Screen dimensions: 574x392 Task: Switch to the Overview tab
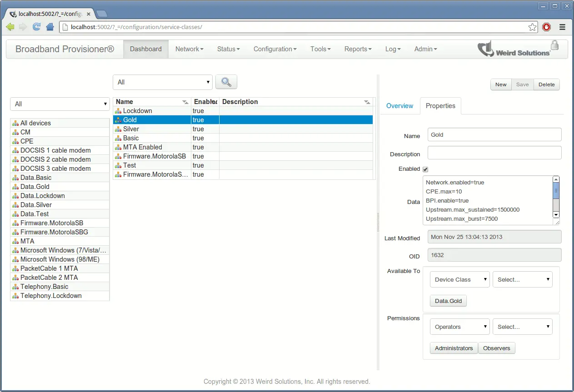[x=399, y=106]
